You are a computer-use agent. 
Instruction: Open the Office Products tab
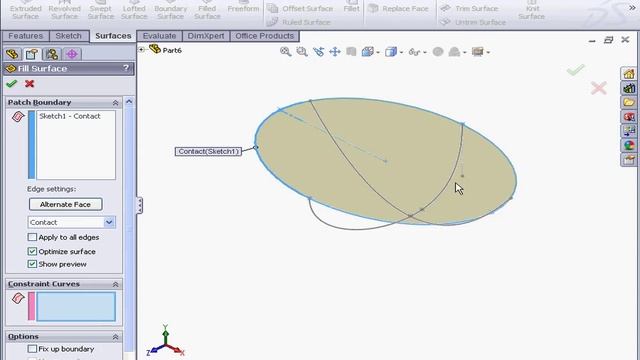(264, 36)
